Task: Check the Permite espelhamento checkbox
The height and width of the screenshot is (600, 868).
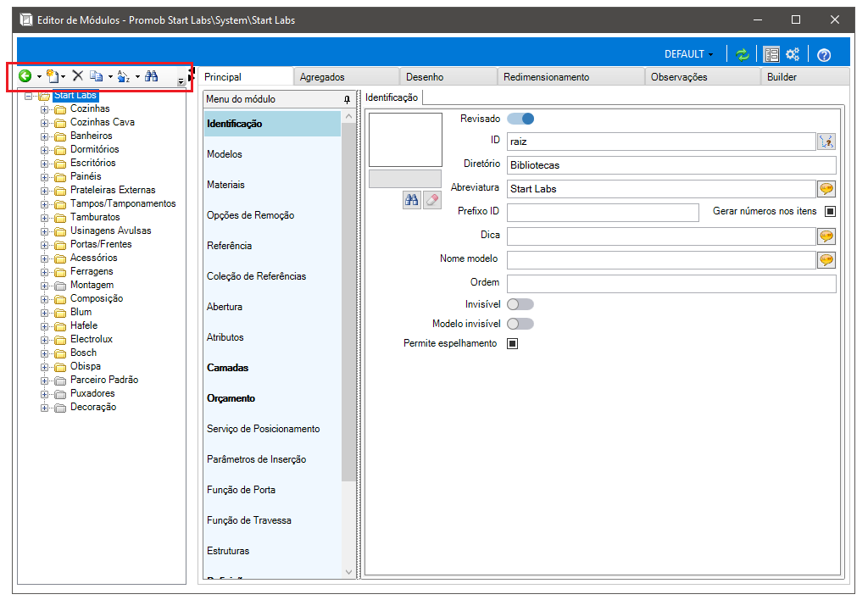Action: (x=513, y=344)
